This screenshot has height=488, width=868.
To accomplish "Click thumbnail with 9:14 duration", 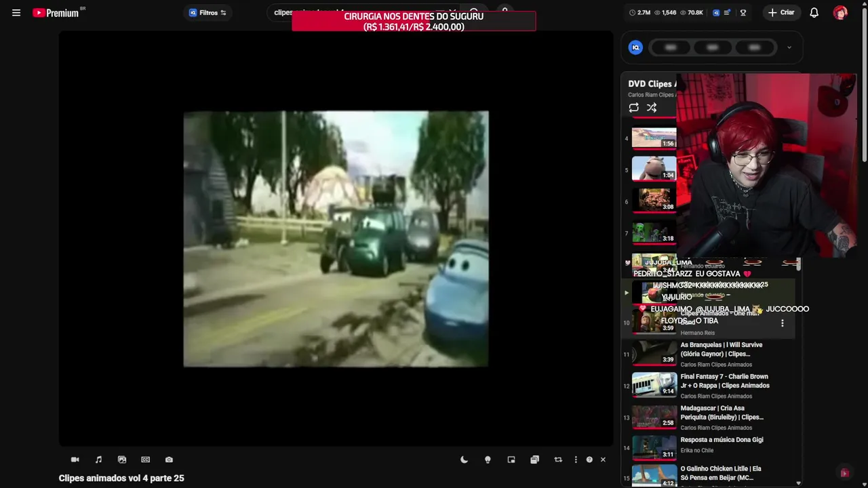I will 654,385.
